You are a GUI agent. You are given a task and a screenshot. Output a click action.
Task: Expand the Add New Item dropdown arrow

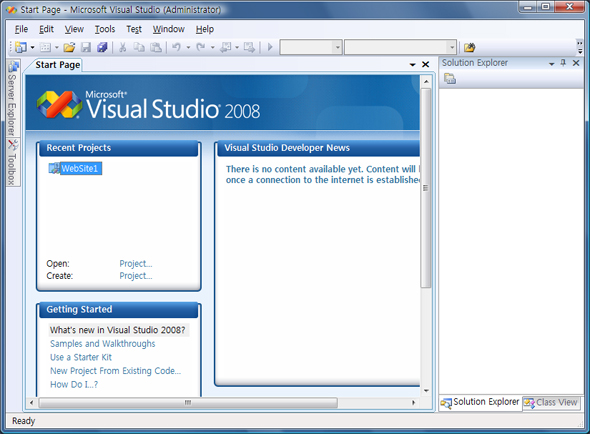57,47
